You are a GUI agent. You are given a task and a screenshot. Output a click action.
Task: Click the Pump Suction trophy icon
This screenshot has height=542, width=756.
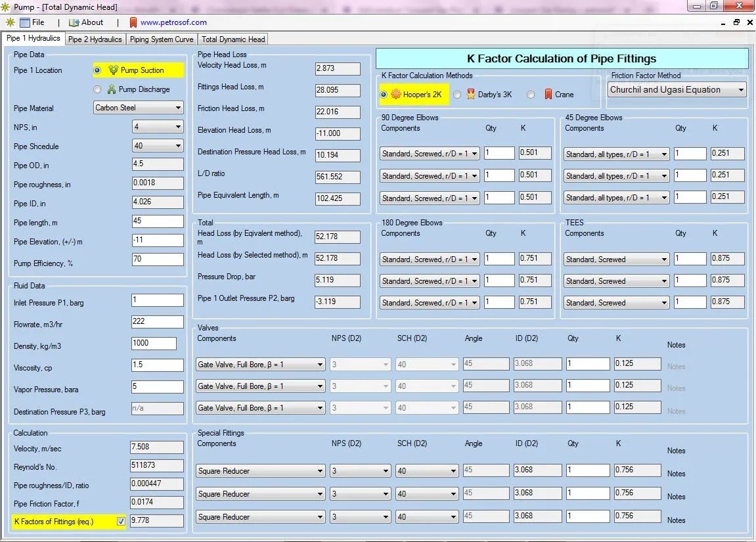coord(113,70)
